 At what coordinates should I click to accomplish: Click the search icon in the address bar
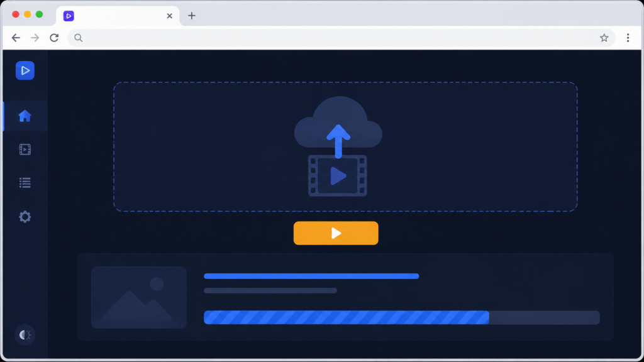coord(79,38)
